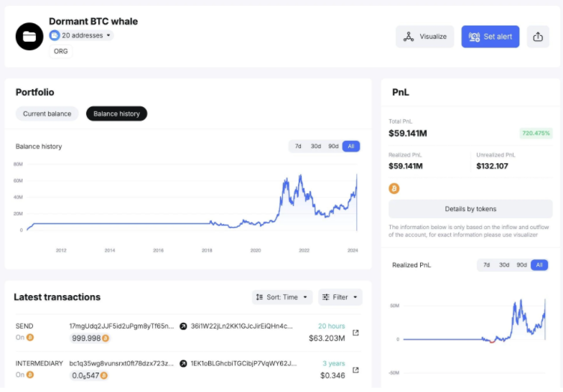Open external link for SEND transaction
Viewport: 563px width, 392px height.
[355, 332]
